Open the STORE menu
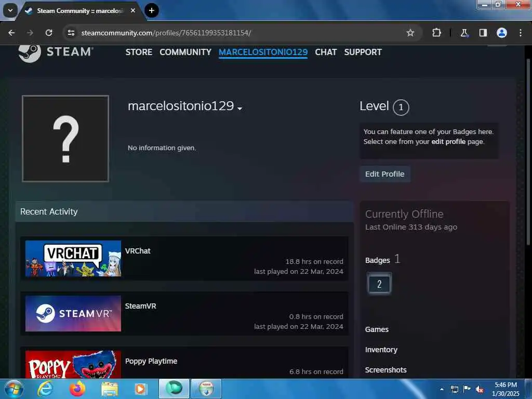 [139, 52]
